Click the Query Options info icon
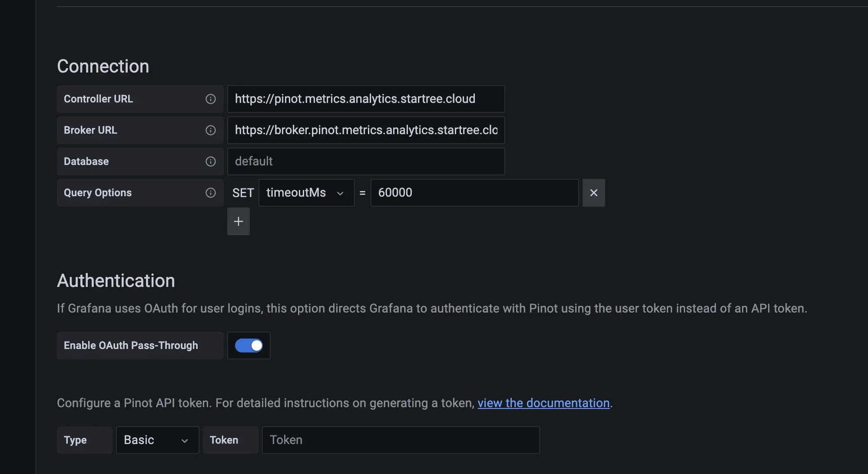The image size is (868, 474). 211,193
